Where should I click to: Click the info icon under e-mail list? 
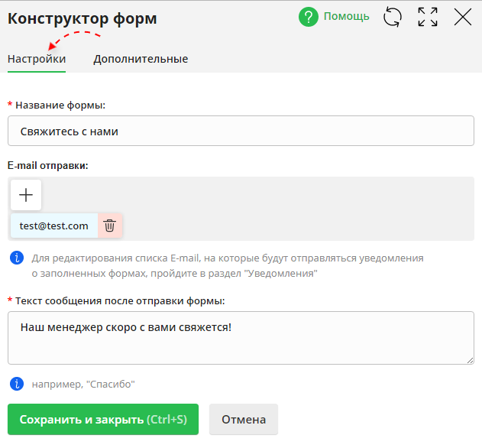click(17, 258)
